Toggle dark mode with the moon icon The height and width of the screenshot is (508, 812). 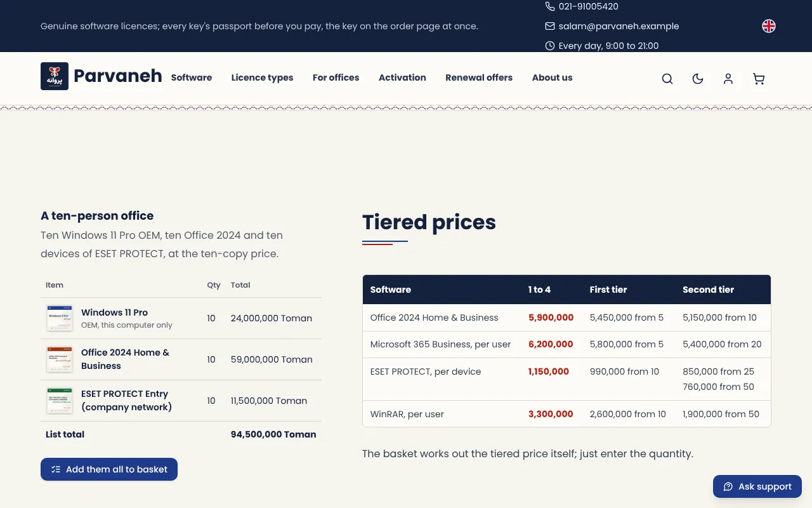point(698,79)
